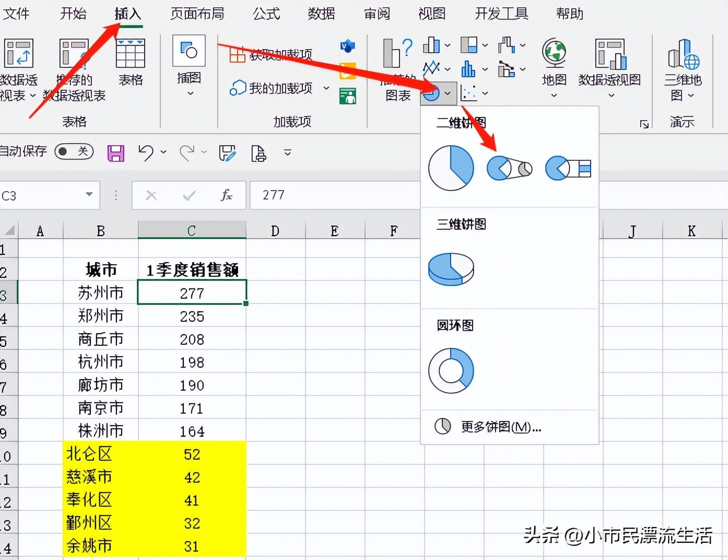Toggle the AutoSave (自动保存) switch
Viewport: 728px width, 560px height.
[74, 151]
